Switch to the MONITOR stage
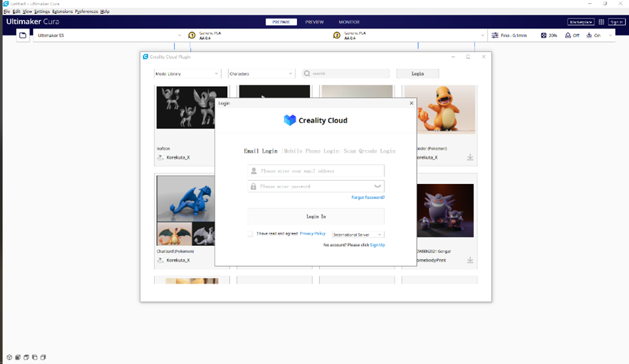629x364 pixels. (x=349, y=22)
